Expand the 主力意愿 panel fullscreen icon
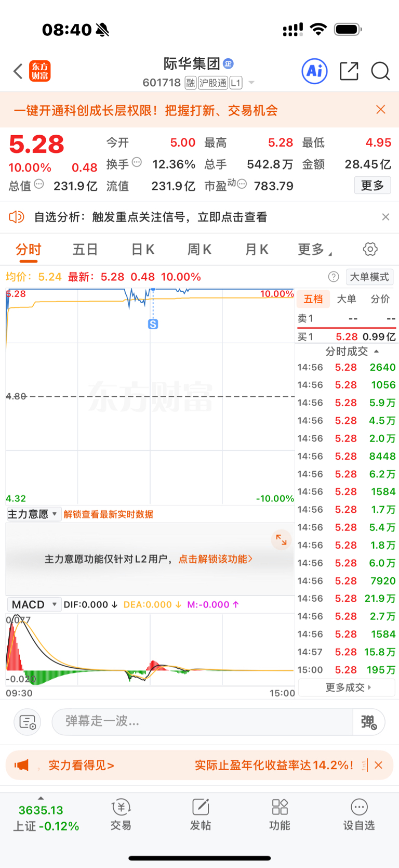This screenshot has width=399, height=868. click(x=281, y=540)
